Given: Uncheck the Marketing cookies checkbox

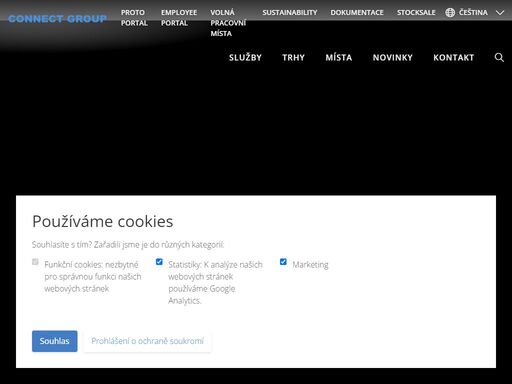Looking at the screenshot, I should click(x=283, y=262).
